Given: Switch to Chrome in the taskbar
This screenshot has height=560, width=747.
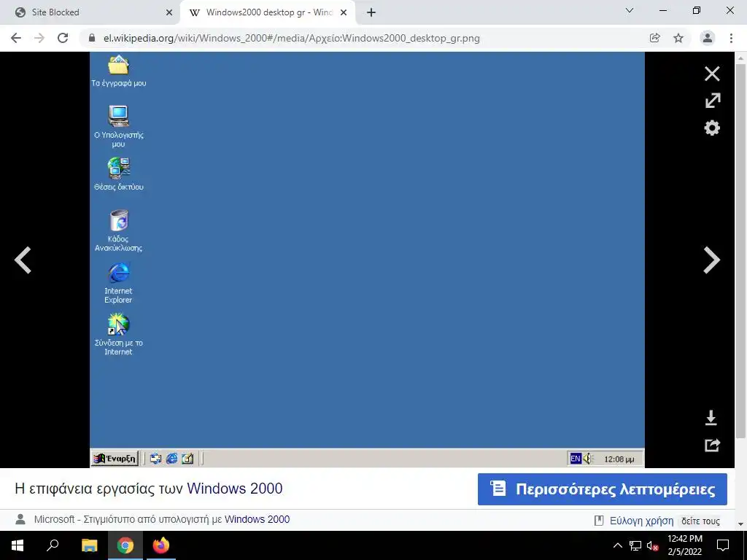Looking at the screenshot, I should click(x=125, y=545).
